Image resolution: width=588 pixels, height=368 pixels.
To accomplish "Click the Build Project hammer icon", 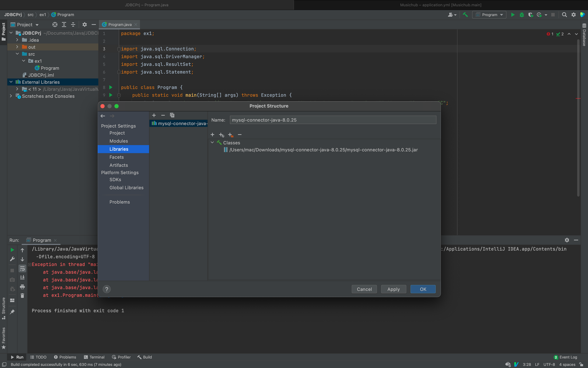I will point(465,15).
